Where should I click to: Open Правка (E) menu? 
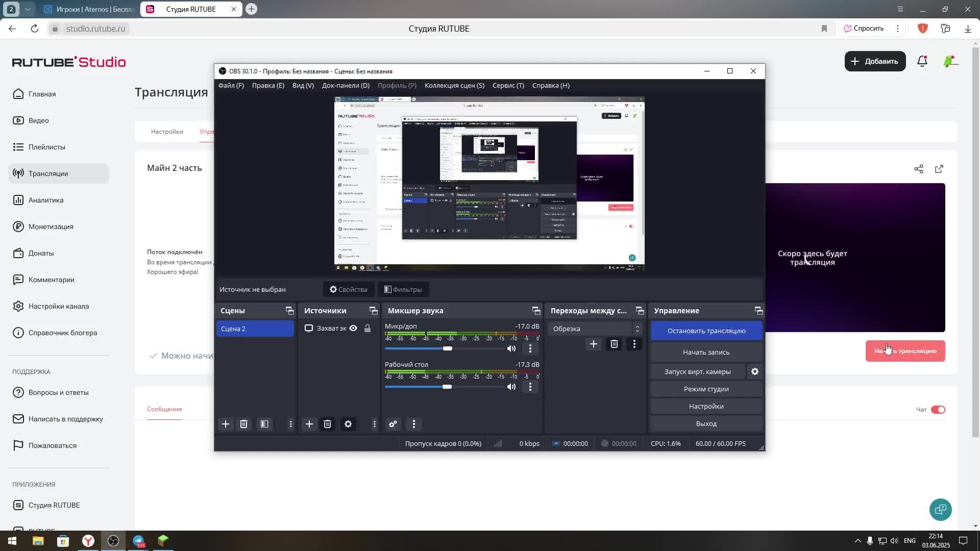tap(268, 86)
